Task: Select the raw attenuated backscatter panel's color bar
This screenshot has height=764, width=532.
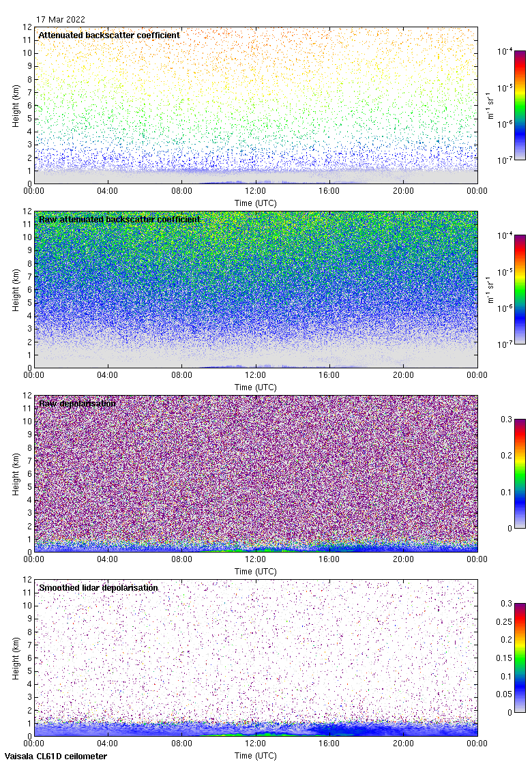Action: pyautogui.click(x=519, y=289)
